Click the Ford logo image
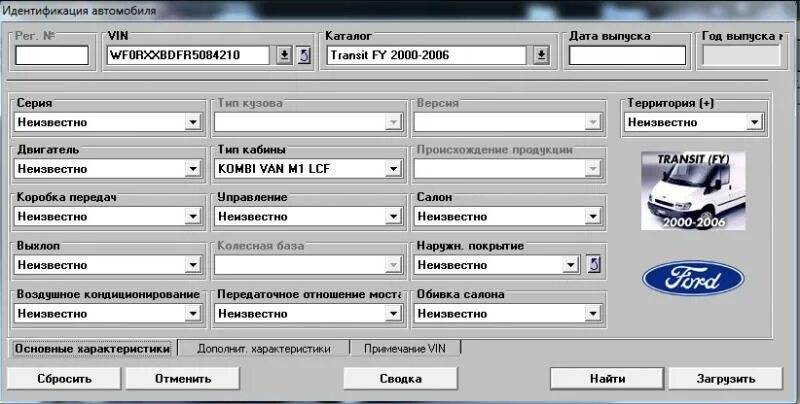The height and width of the screenshot is (404, 800). click(x=693, y=279)
